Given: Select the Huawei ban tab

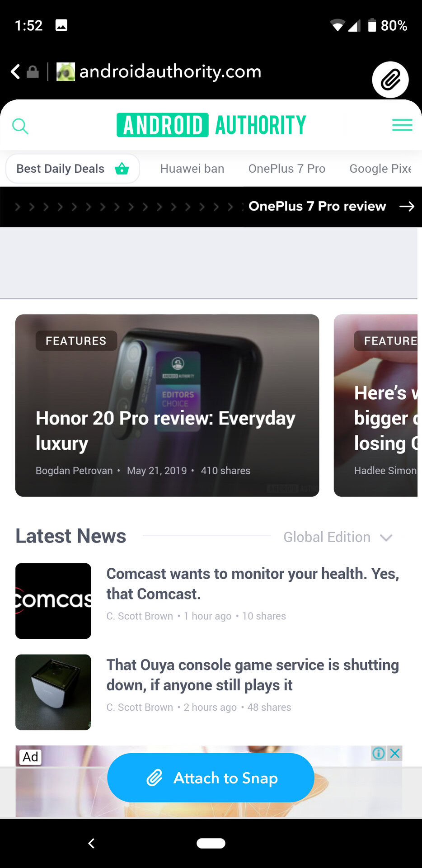Looking at the screenshot, I should click(192, 169).
